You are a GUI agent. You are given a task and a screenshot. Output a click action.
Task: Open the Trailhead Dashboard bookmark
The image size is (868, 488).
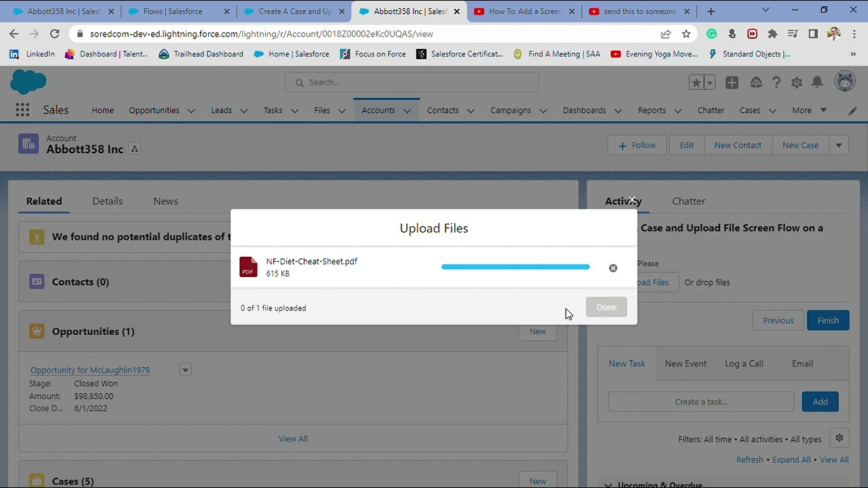201,54
